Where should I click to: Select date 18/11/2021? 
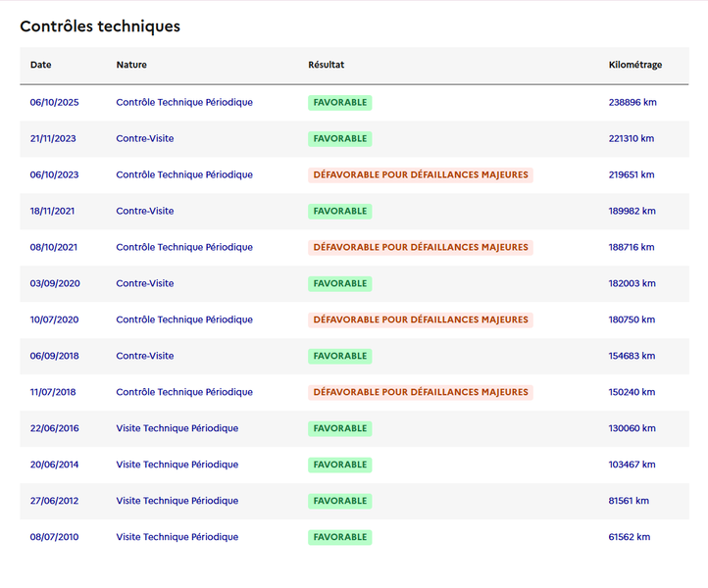pos(52,211)
